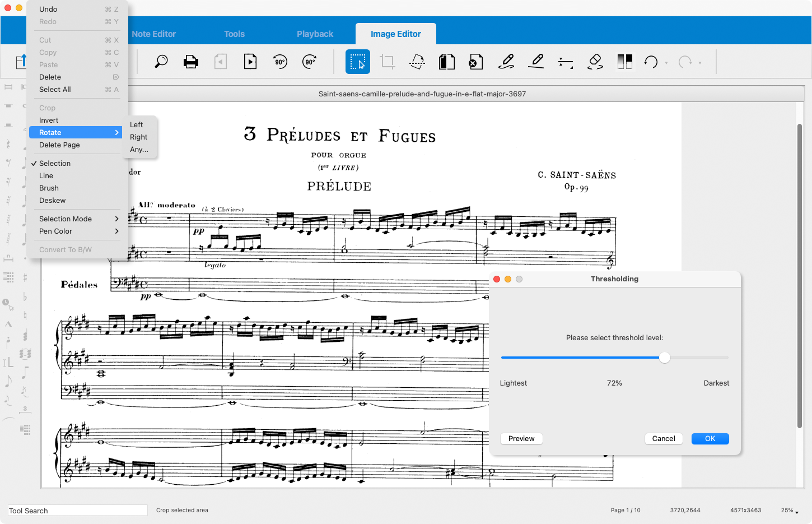Rotate image 90° counterclockwise icon
Viewport: 812px width, 524px height.
pos(280,62)
